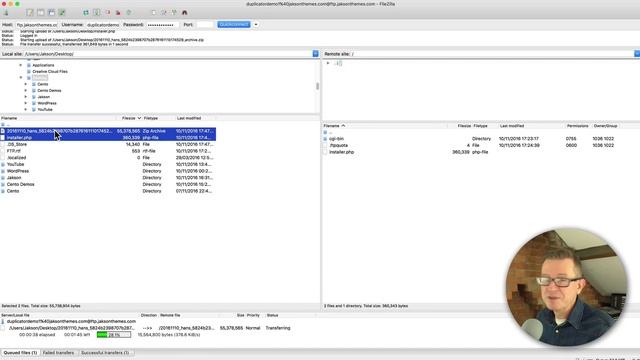The height and width of the screenshot is (360, 640).
Task: Click the Password input field
Action: click(x=162, y=25)
